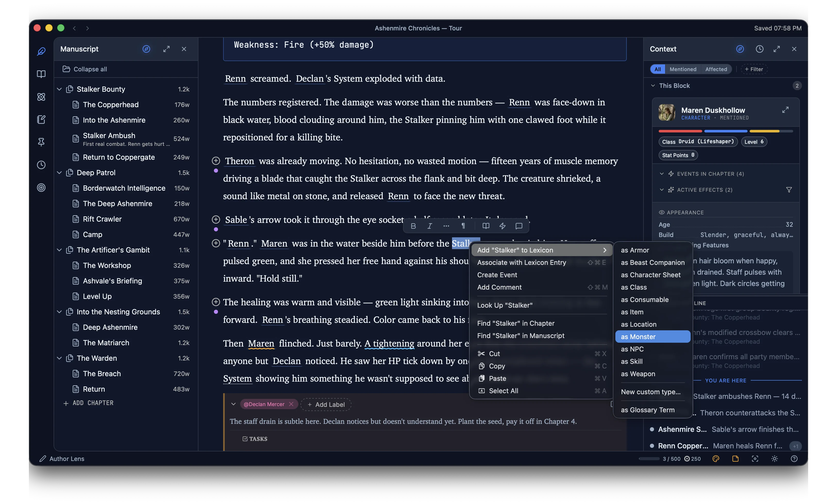The height and width of the screenshot is (504, 837).
Task: Expand the Maren Duskhollow card
Action: 785,110
